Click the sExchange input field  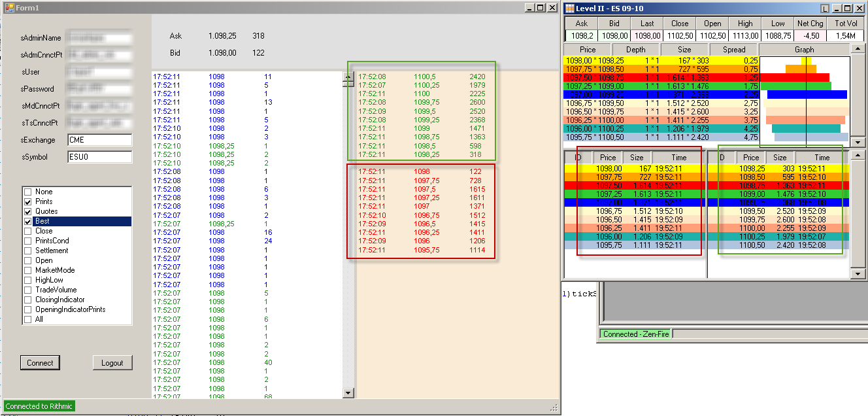99,140
